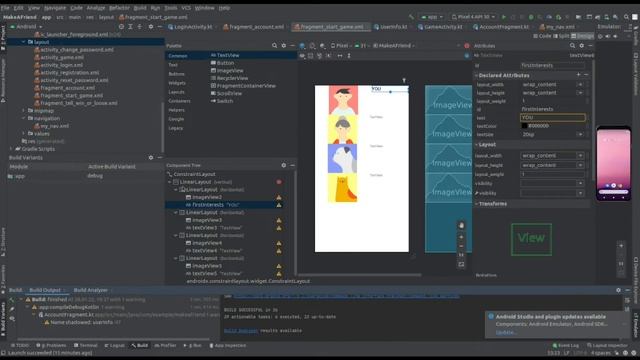Image resolution: width=640 pixels, height=360 pixels.
Task: Open the Pixel 4 API 30 device dropdown
Action: pos(473,17)
